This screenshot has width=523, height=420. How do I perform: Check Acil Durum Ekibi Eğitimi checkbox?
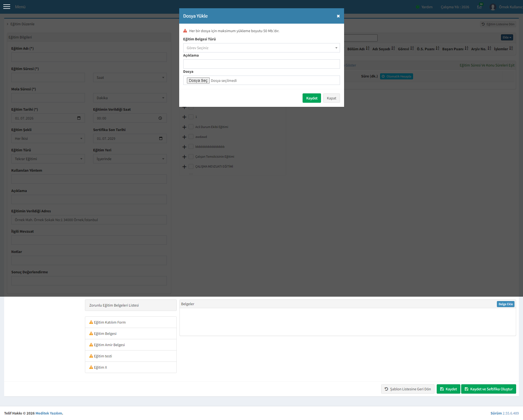[x=191, y=127]
